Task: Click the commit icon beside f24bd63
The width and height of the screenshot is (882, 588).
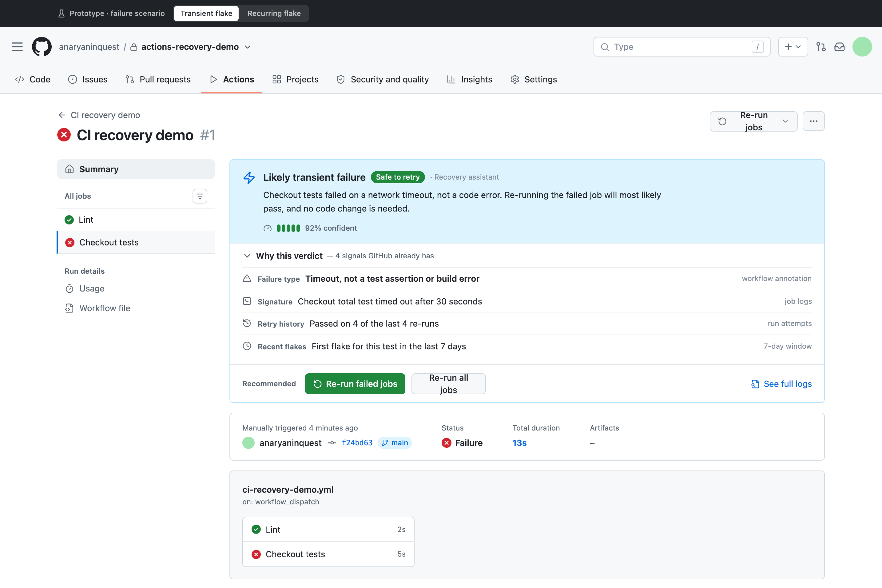Action: (332, 443)
